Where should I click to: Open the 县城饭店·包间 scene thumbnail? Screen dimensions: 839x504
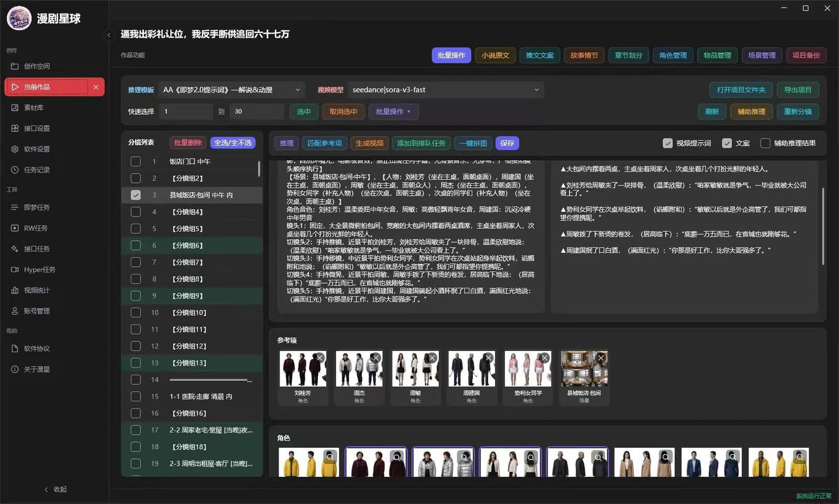click(584, 369)
